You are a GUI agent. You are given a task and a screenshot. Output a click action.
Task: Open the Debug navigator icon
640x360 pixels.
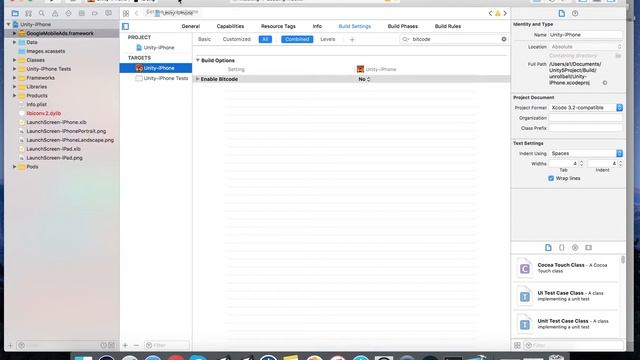tap(82, 13)
